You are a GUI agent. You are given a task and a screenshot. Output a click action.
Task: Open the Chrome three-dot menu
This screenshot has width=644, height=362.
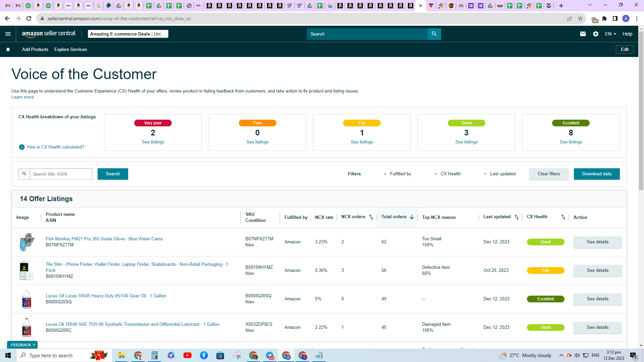click(x=637, y=18)
